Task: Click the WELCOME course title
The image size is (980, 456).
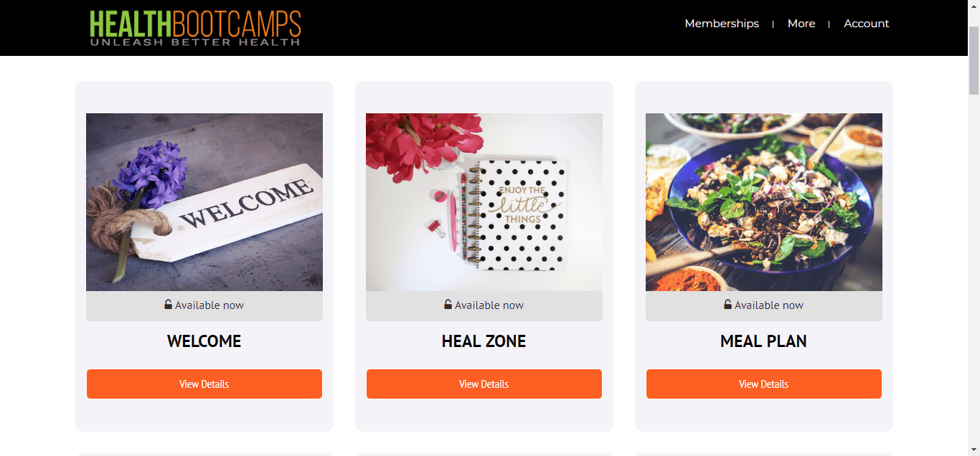Action: click(204, 341)
